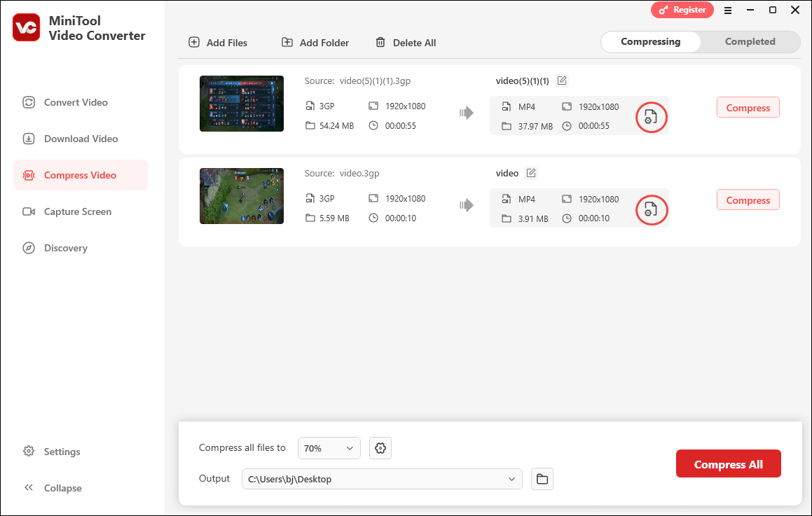Click the Convert Video sidebar icon
Viewport: 812px width, 516px height.
pos(29,102)
